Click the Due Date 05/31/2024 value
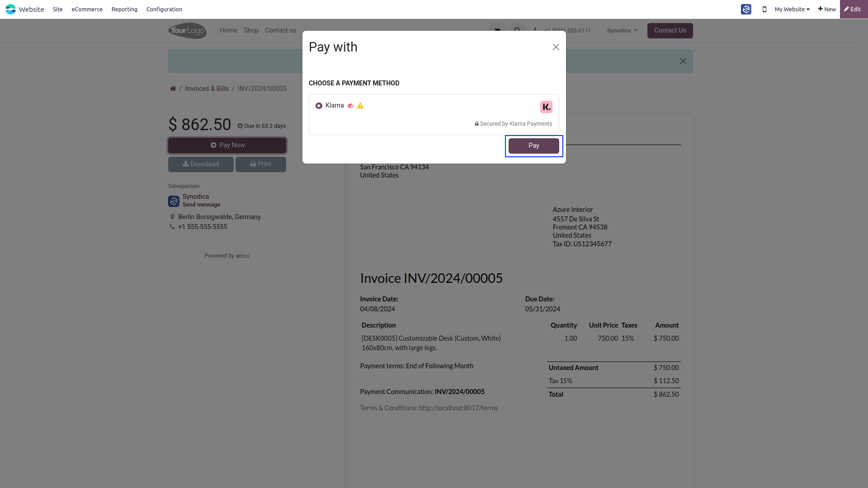Image resolution: width=868 pixels, height=488 pixels. pyautogui.click(x=542, y=309)
